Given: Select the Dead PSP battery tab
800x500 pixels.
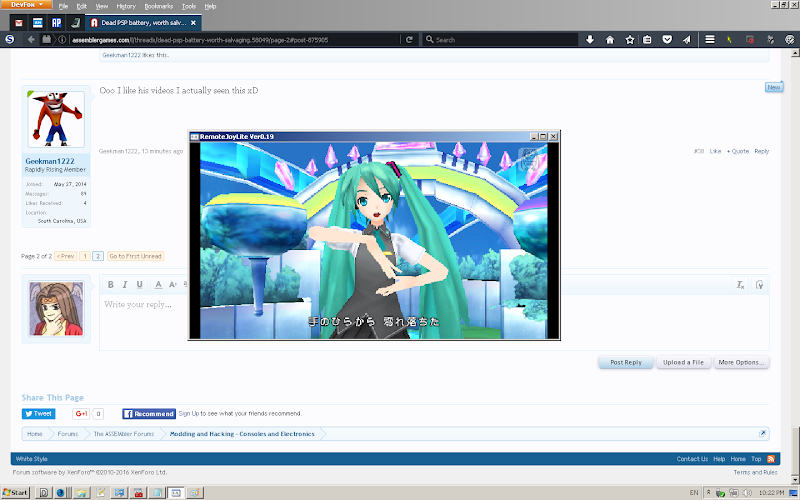Looking at the screenshot, I should (143, 23).
